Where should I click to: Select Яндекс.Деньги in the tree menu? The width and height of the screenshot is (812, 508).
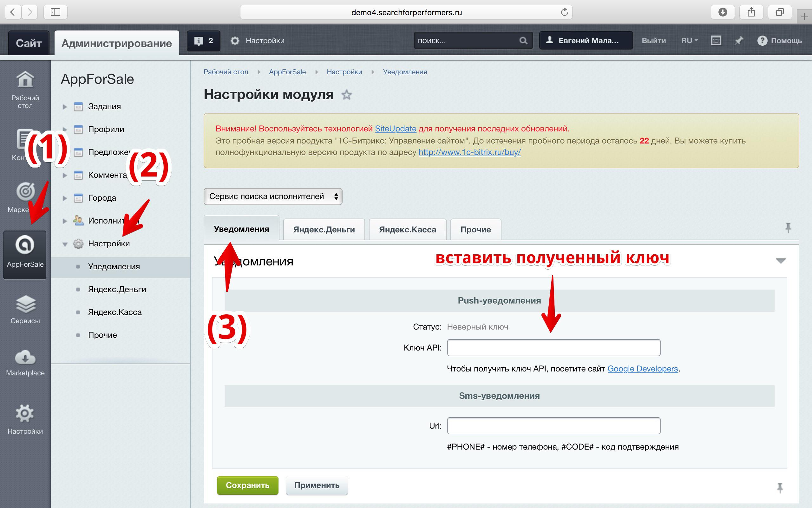[x=117, y=289]
